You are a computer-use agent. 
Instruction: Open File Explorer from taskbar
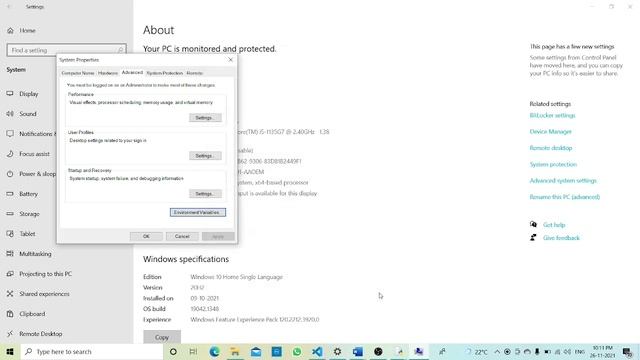tap(235, 351)
